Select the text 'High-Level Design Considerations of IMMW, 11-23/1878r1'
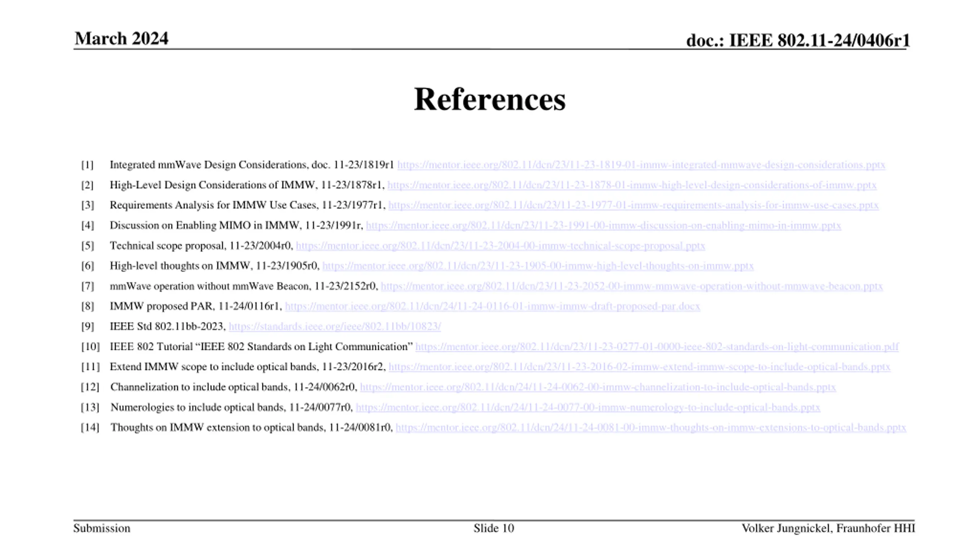Screen dimensions: 980x551 coord(247,185)
